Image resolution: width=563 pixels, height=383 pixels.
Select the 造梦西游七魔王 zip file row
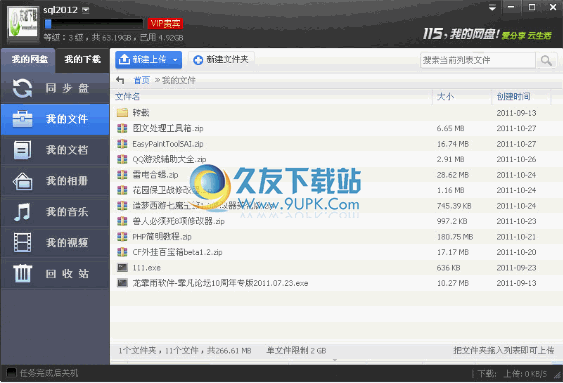(336, 206)
